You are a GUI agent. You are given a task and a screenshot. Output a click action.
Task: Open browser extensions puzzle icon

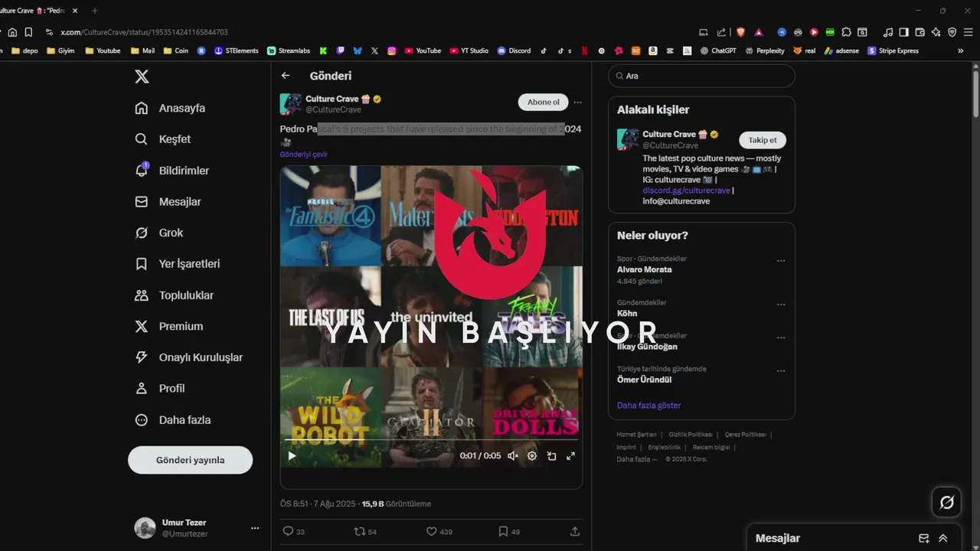point(846,32)
